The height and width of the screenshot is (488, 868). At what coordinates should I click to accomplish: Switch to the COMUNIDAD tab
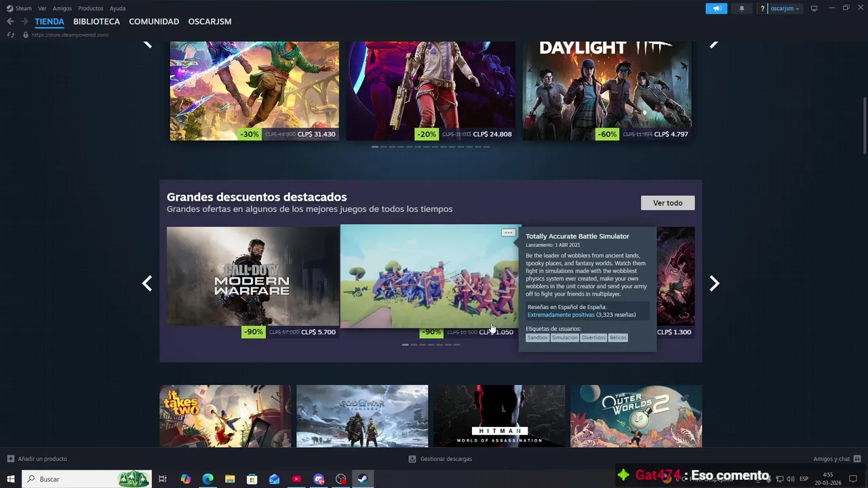click(x=154, y=22)
